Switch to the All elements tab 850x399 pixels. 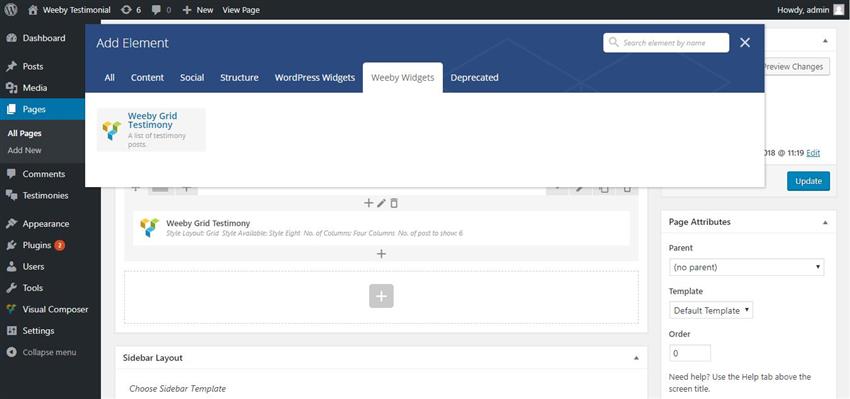tap(110, 78)
